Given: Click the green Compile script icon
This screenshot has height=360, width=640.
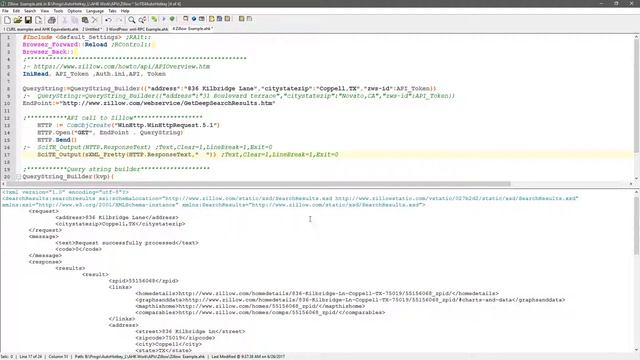Looking at the screenshot, I should pos(154,19).
